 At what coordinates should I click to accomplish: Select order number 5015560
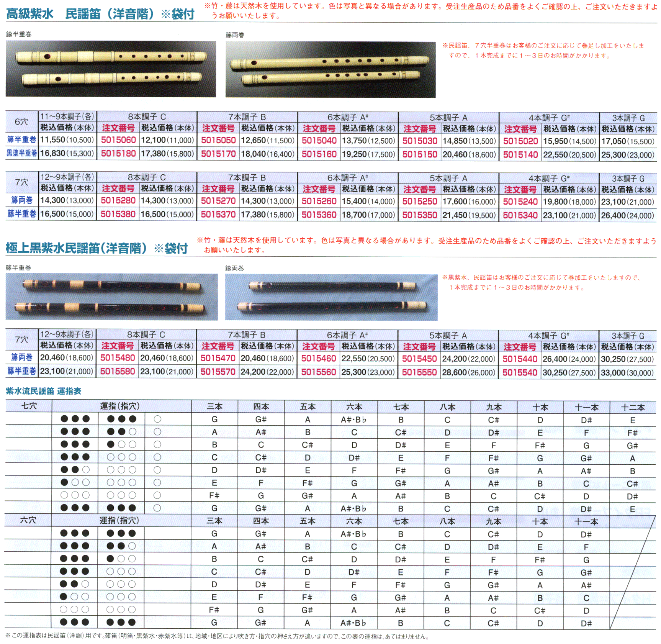(319, 372)
